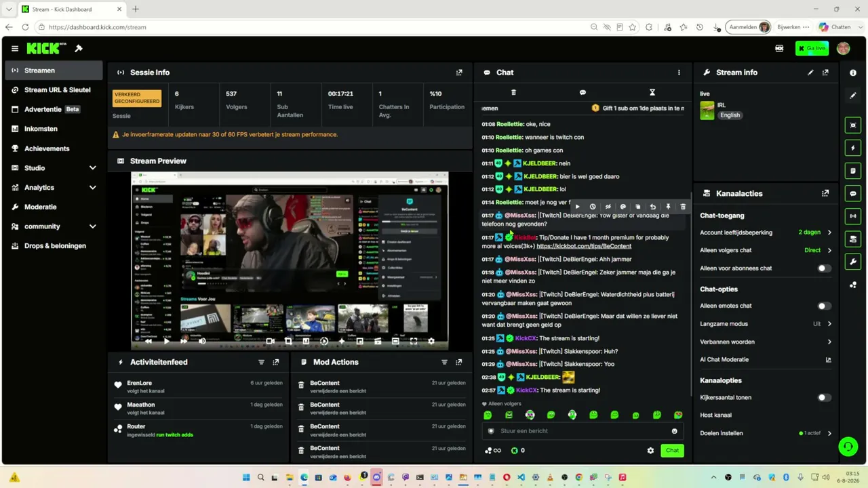Delete the hovered chat message with trash icon

tap(683, 207)
